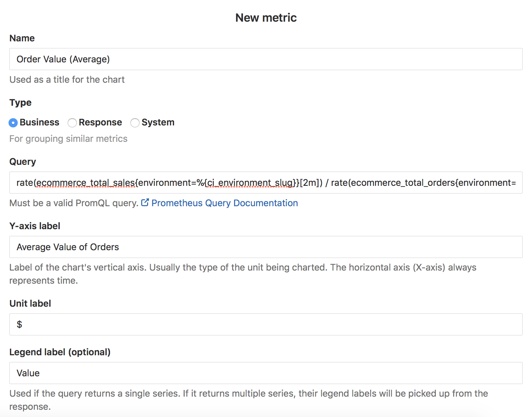The width and height of the screenshot is (532, 417).
Task: Click the "Response" text label
Action: (x=100, y=122)
